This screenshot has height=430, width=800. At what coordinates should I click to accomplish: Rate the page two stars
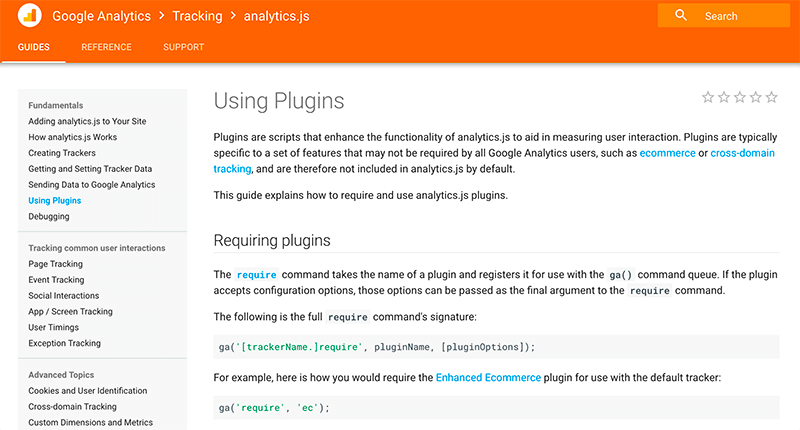(x=723, y=97)
